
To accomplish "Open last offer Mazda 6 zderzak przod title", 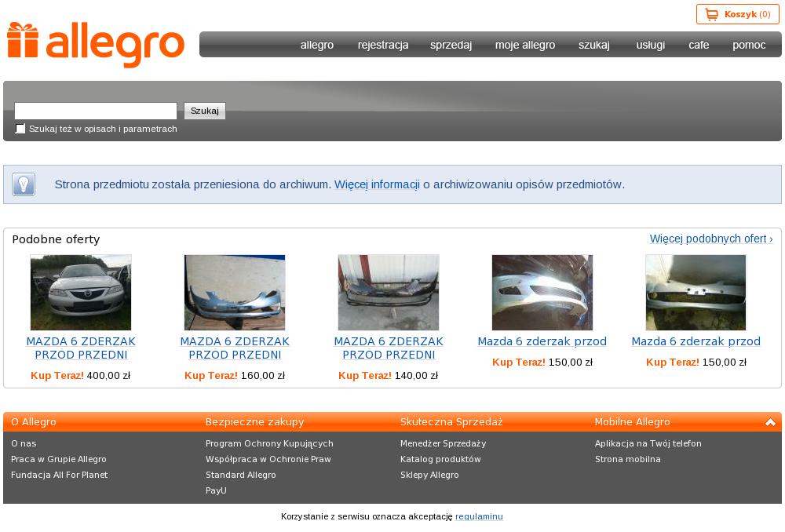I will click(696, 342).
